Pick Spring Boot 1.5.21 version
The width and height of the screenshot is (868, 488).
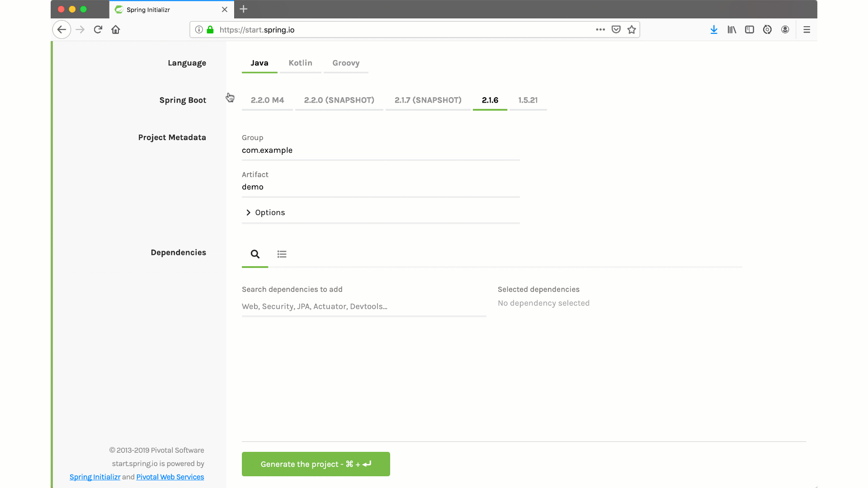[x=528, y=100]
